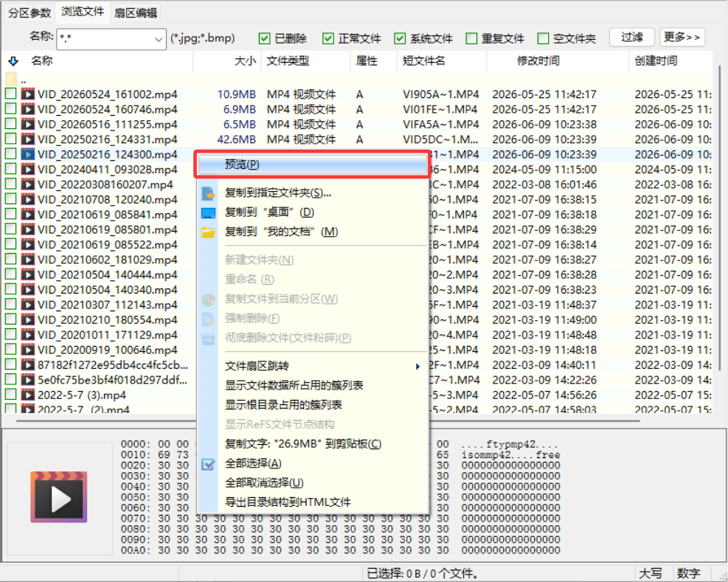The width and height of the screenshot is (728, 582).
Task: Check the box for VID_20260524_161002.mp4
Action: pos(10,94)
